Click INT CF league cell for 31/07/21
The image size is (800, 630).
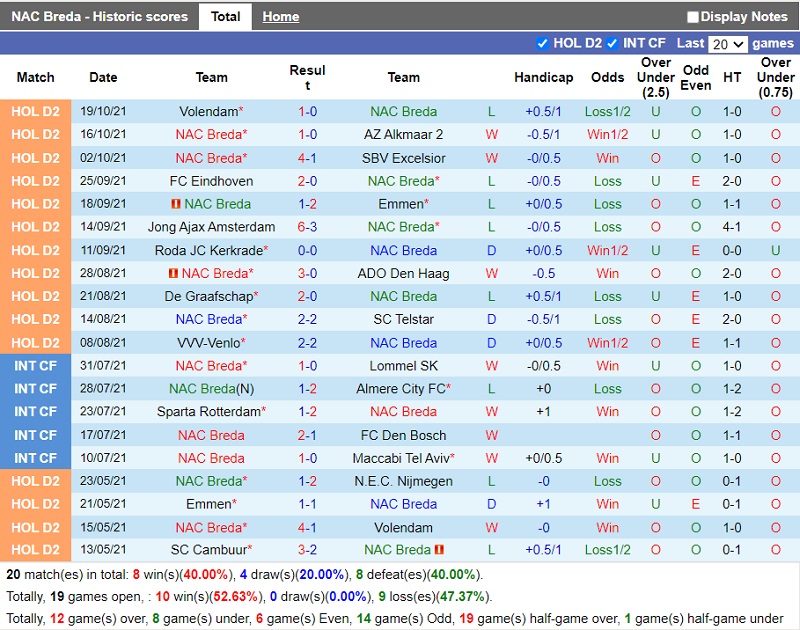point(35,366)
